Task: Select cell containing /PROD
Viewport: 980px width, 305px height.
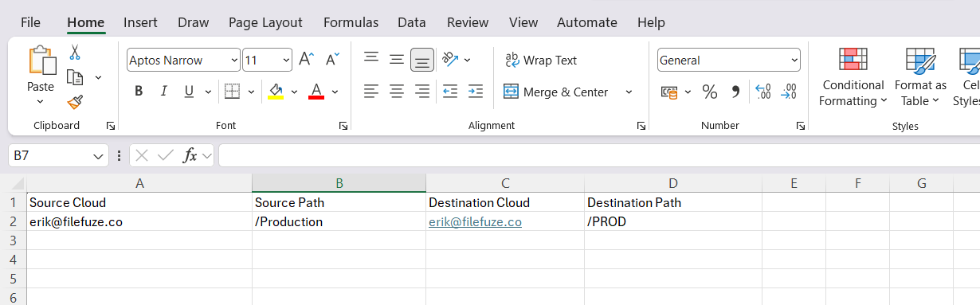Action: 673,221
